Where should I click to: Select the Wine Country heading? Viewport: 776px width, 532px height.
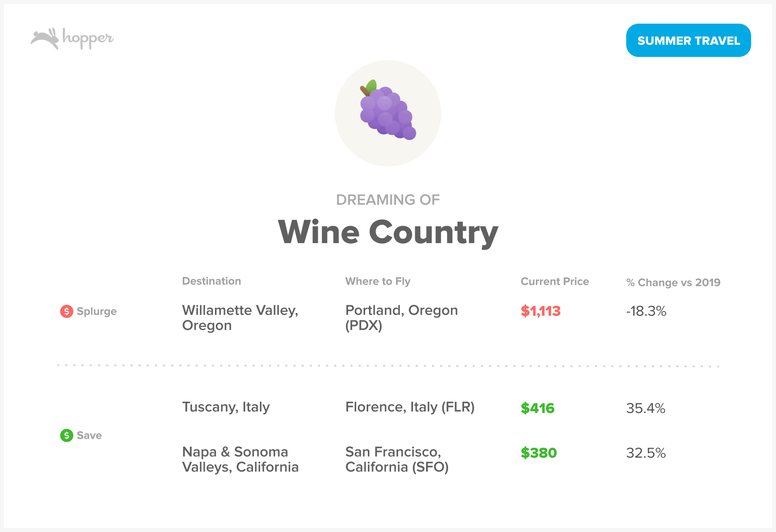tap(388, 232)
